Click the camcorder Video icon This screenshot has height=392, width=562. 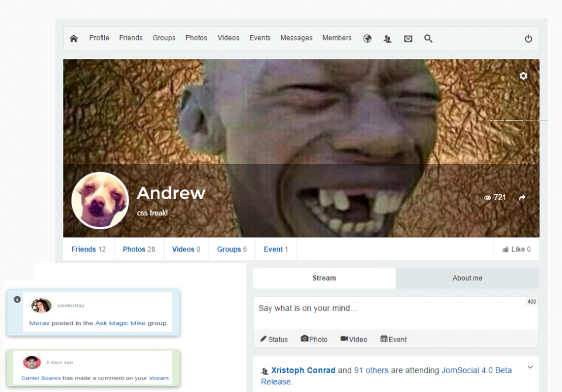coord(344,339)
